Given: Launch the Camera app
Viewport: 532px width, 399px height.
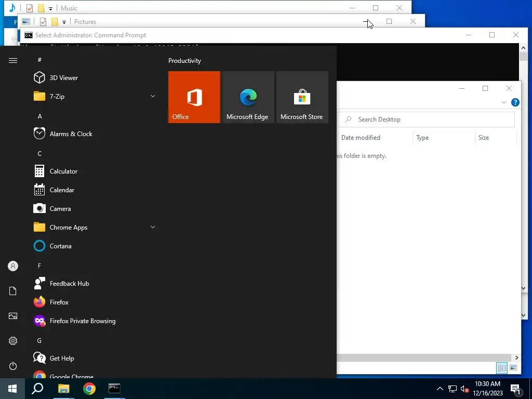Looking at the screenshot, I should tap(95, 209).
